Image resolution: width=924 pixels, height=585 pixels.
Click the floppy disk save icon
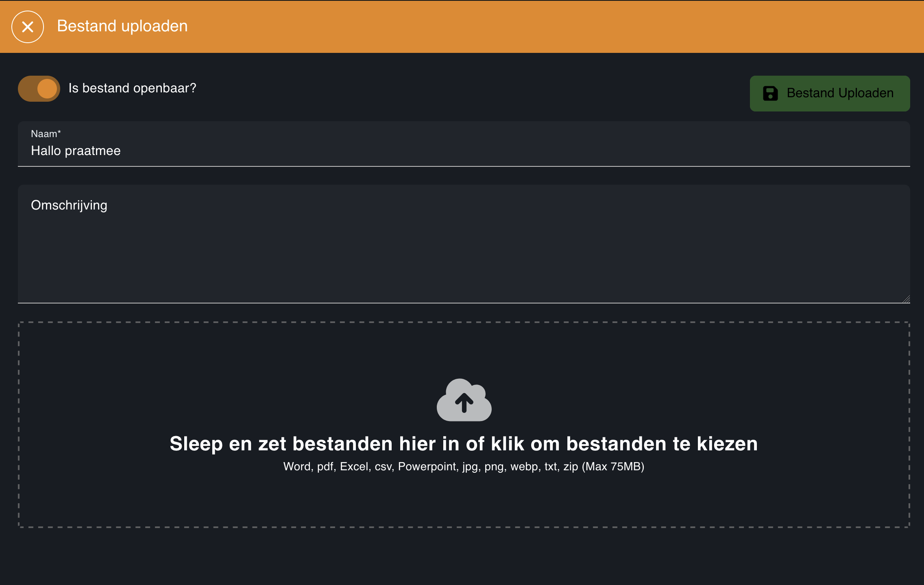[x=770, y=93]
